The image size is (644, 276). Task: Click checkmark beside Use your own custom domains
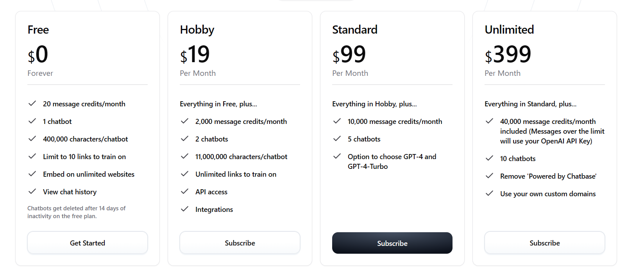pos(489,194)
